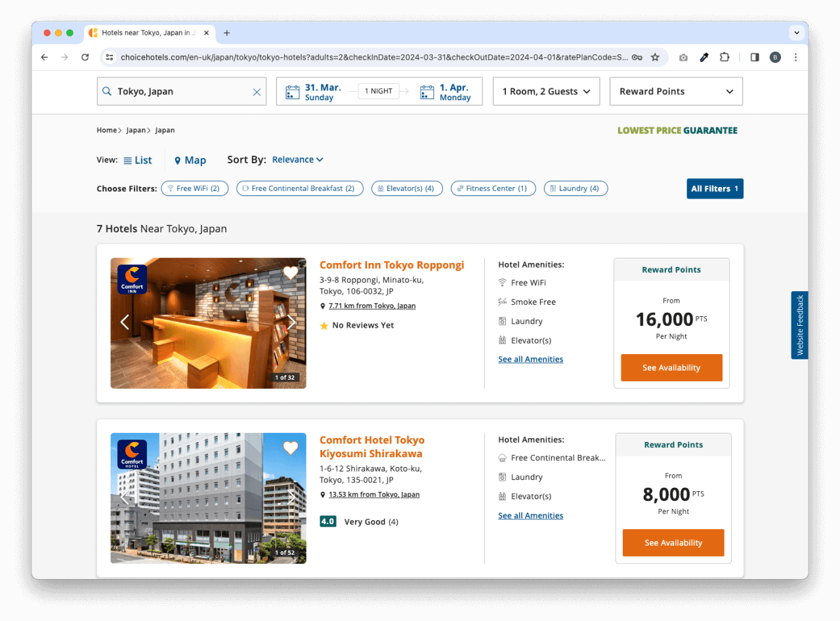Go back in browser history
Screen dimensions: 840x621
[x=45, y=57]
